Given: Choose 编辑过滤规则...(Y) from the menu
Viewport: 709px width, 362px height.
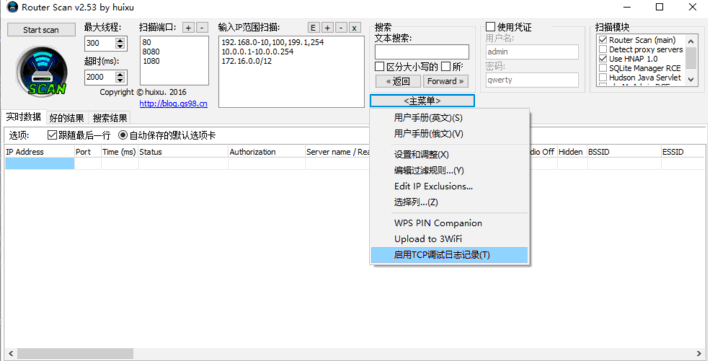Looking at the screenshot, I should (449, 170).
